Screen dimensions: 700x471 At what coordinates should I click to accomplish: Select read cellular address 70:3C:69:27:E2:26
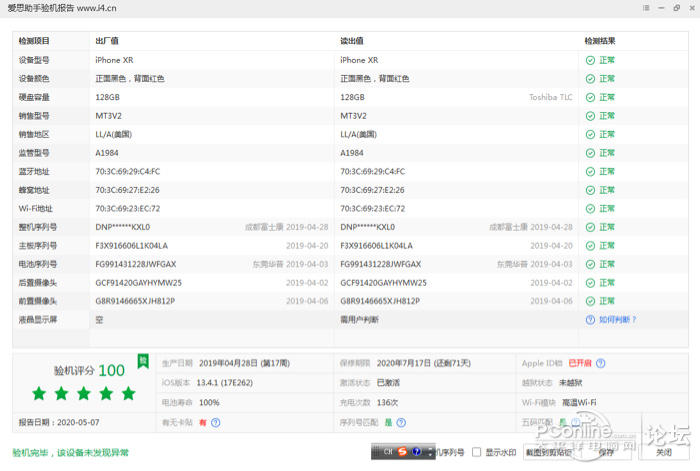tap(372, 190)
